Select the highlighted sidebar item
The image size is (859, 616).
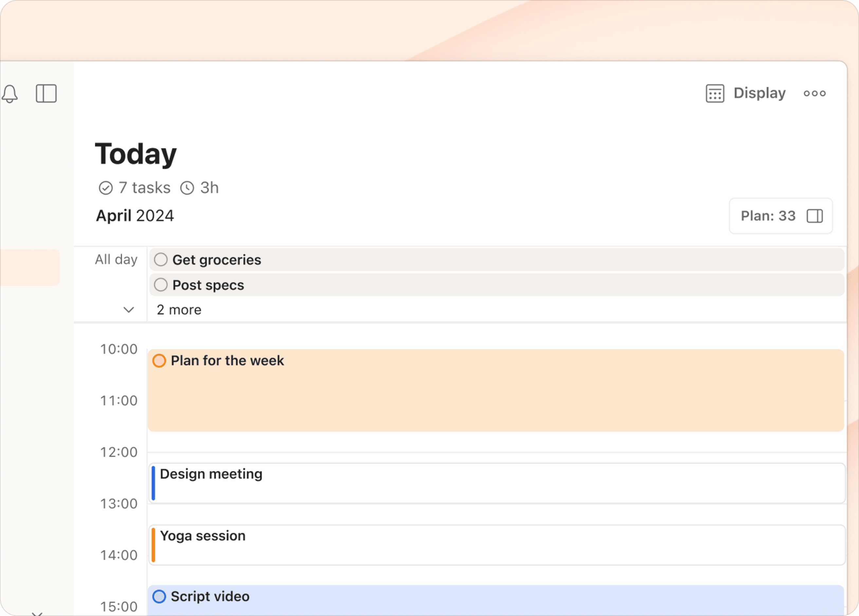(29, 267)
